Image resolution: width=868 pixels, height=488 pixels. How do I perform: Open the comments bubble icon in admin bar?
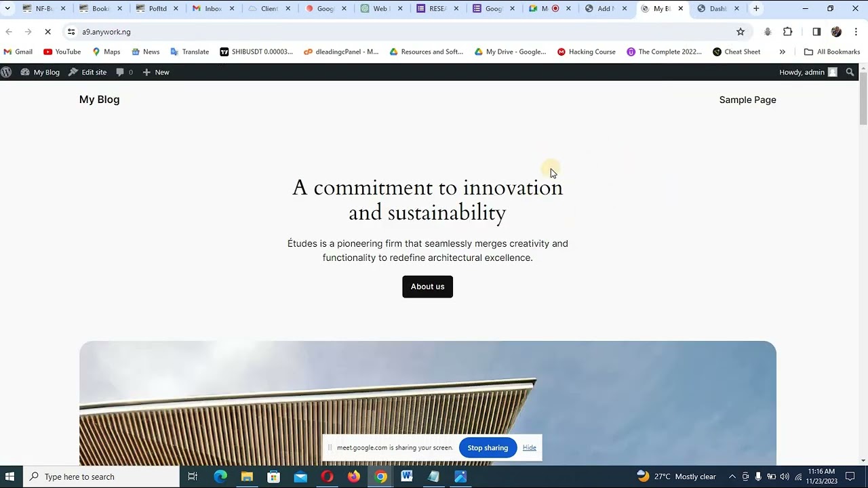click(124, 72)
